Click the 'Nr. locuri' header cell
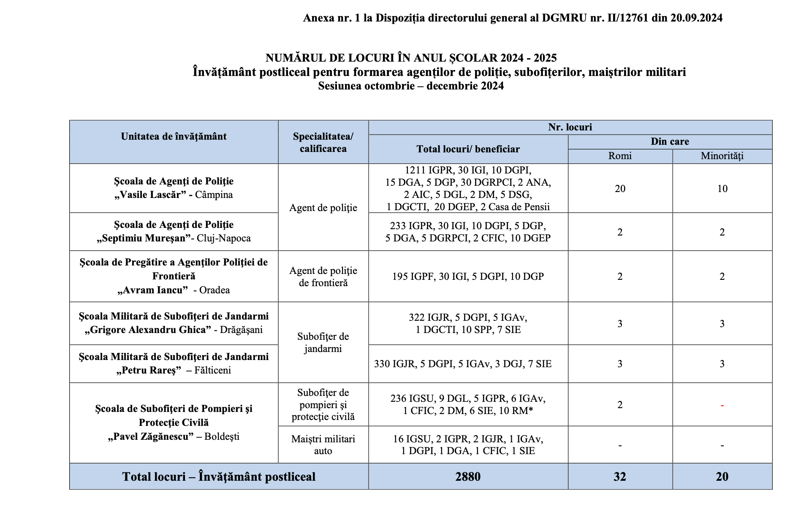Screen dimensions: 812x528 click(570, 127)
